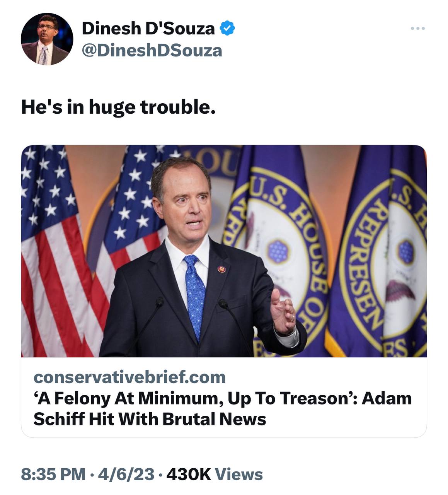Click the blue verified checkmark badge
The image size is (448, 495).
pos(227,29)
